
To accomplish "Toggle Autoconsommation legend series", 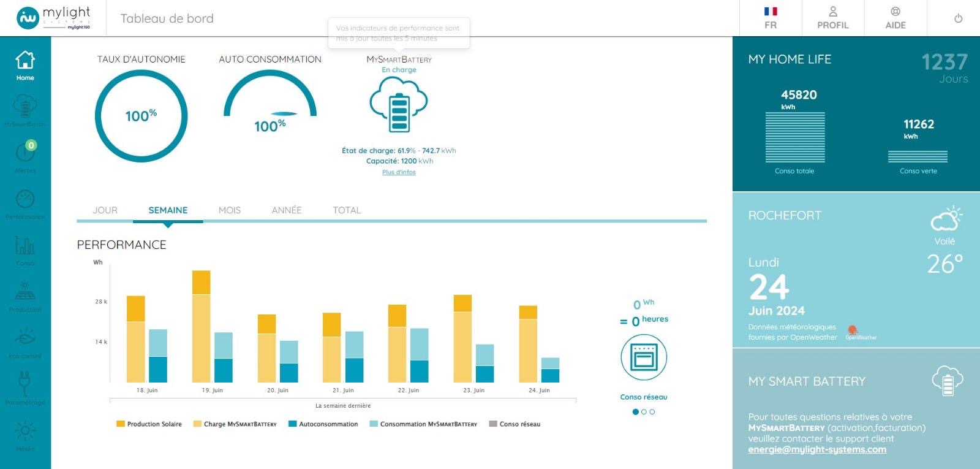I will point(323,424).
